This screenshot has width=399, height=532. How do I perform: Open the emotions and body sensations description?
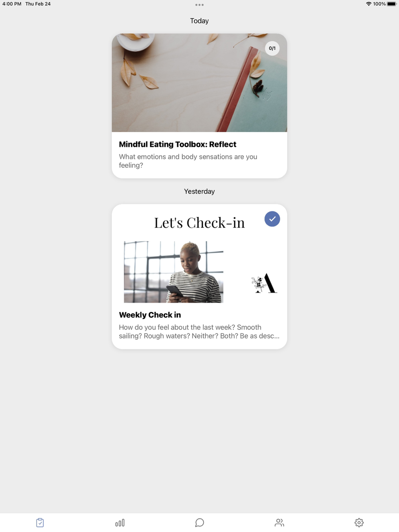coord(188,161)
